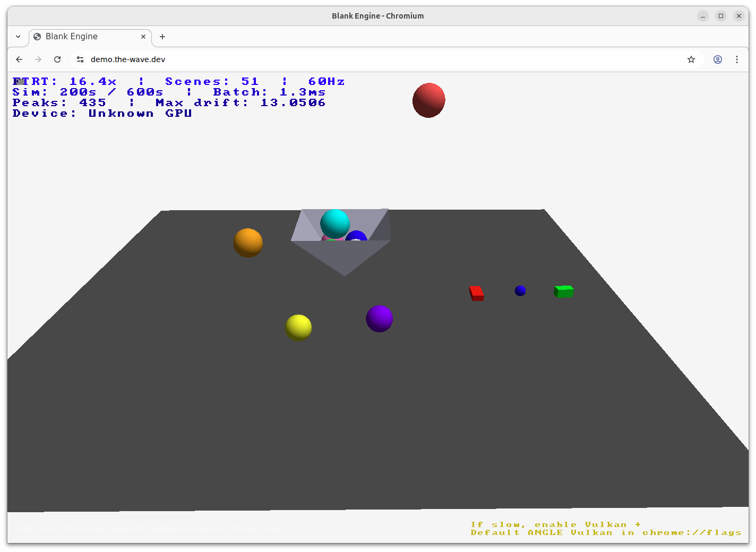Click the Blank Engine tab favicon
756x552 pixels.
tap(37, 37)
